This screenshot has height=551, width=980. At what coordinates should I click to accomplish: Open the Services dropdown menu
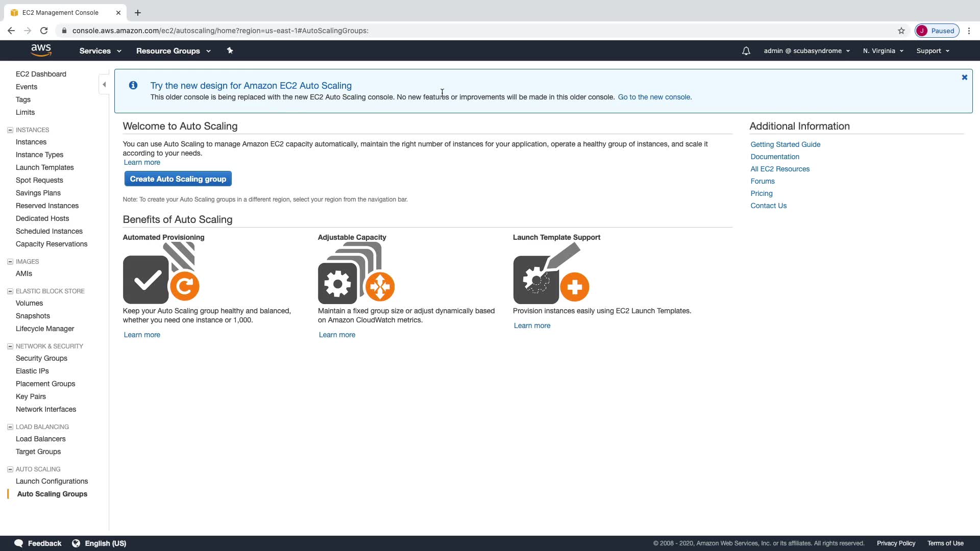click(x=100, y=51)
